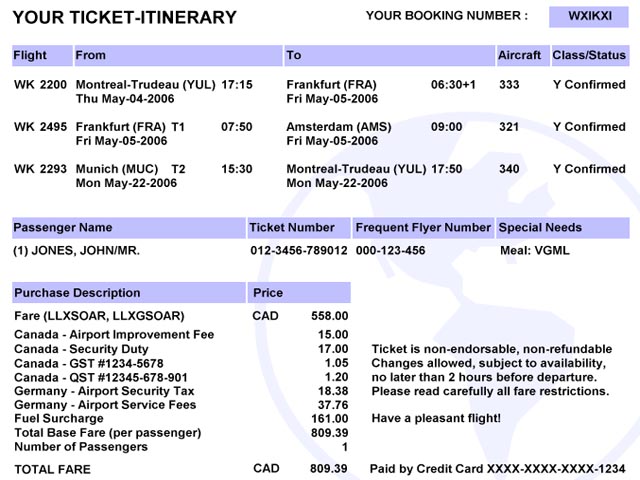Select flight WK 2293 row

[x=40, y=169]
